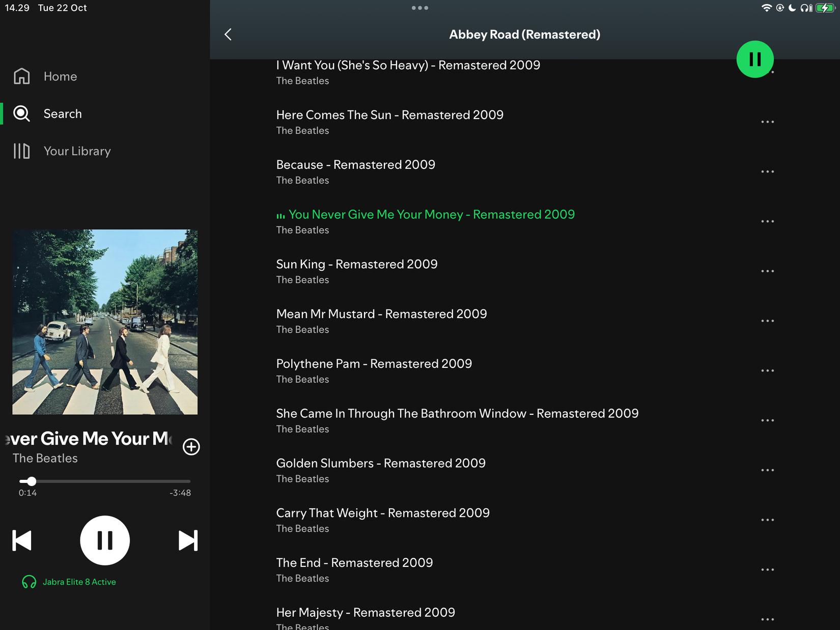The image size is (840, 630).
Task: Open more options for Carry That Weight
Action: pos(768,520)
